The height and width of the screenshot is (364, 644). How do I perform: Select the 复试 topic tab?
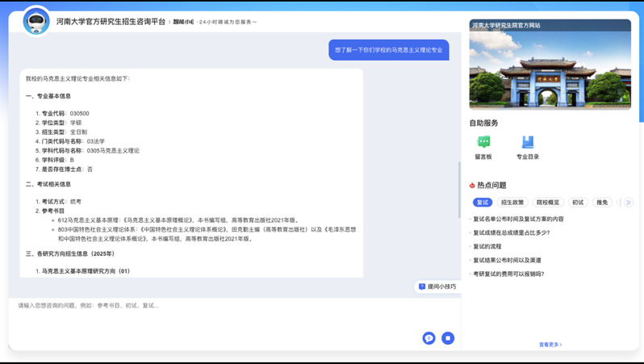pyautogui.click(x=483, y=203)
